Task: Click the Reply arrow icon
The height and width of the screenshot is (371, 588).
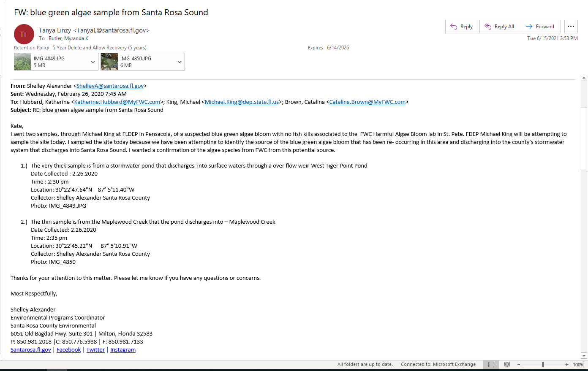Action: click(x=454, y=27)
